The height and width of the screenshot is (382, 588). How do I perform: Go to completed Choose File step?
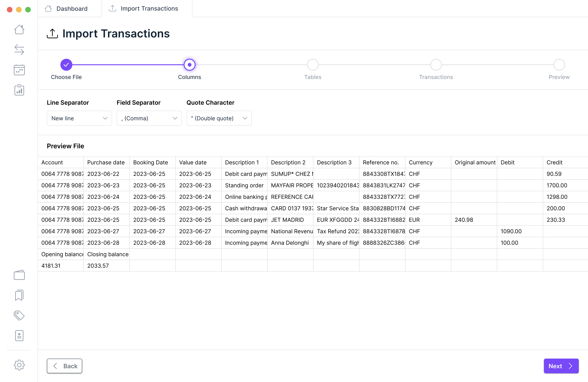tap(66, 65)
